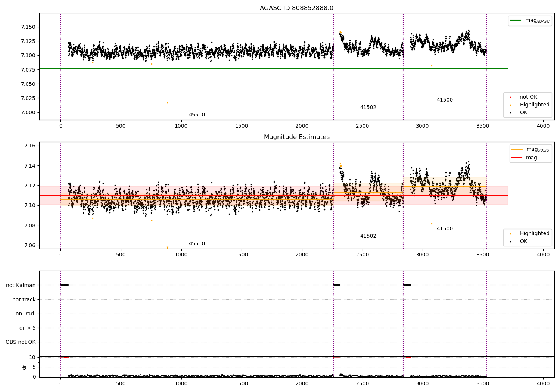This screenshot has height=392, width=560.
Task: Click the 41502 label in Magnitude Estimates plot
Action: point(368,236)
